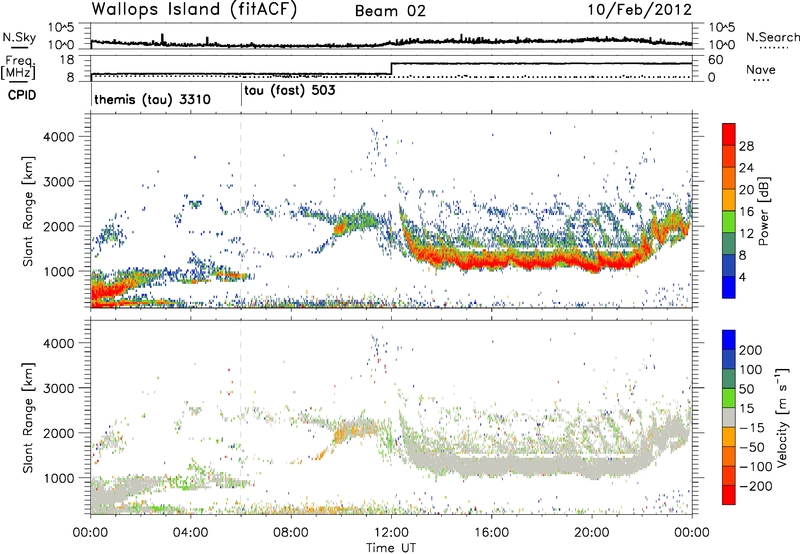The width and height of the screenshot is (800, 554).
Task: Click the 'Wallops Island (fitACF)' plot title
Action: [x=194, y=9]
